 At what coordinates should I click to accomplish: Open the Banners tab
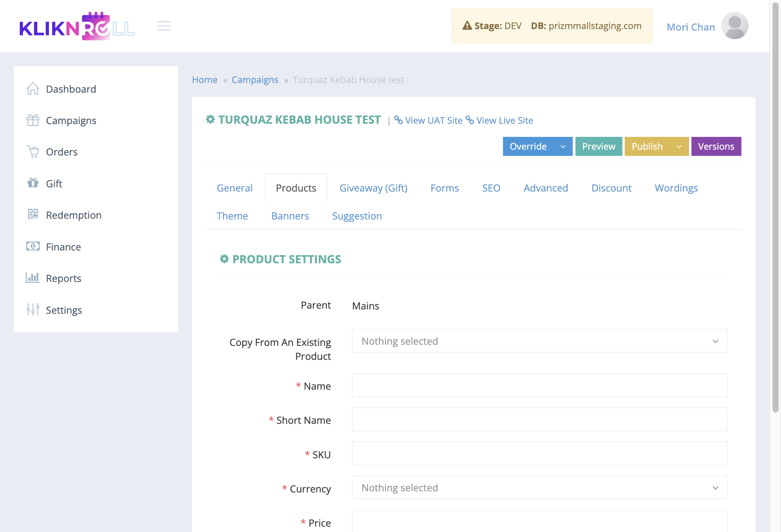[290, 216]
